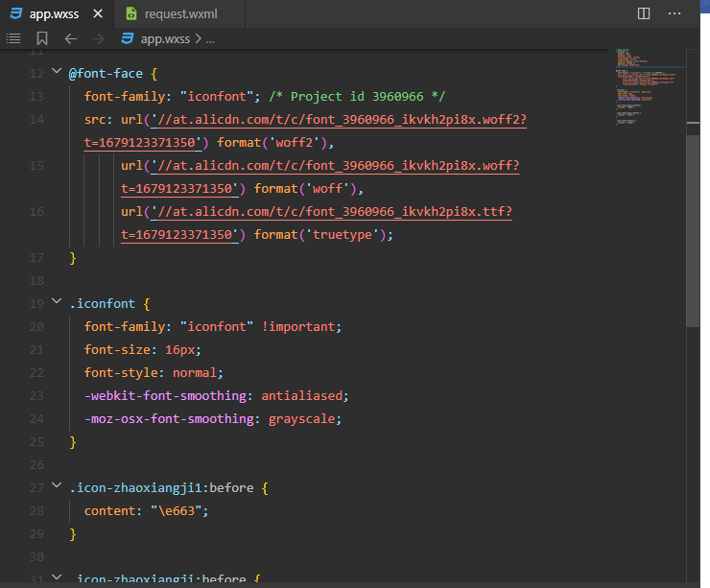This screenshot has width=710, height=588.
Task: Click app.wxss in the breadcrumb path
Action: [166, 38]
